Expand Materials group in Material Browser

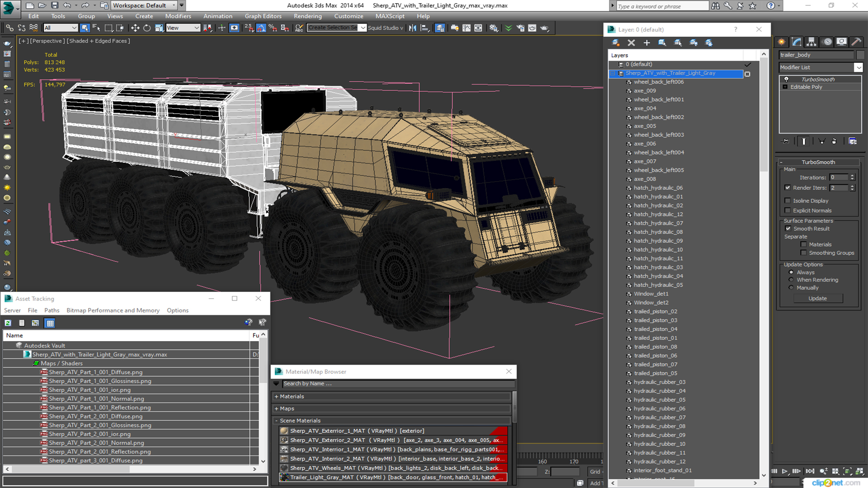[x=276, y=396]
